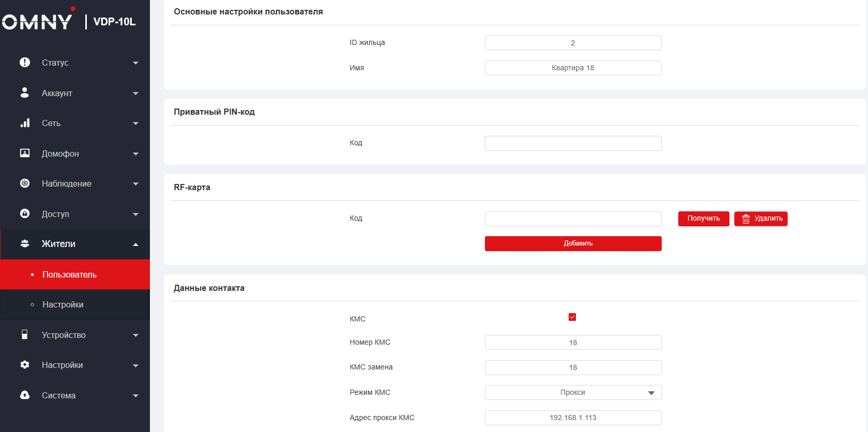The width and height of the screenshot is (868, 432).
Task: Click the Удалить button with trash icon
Action: 760,219
